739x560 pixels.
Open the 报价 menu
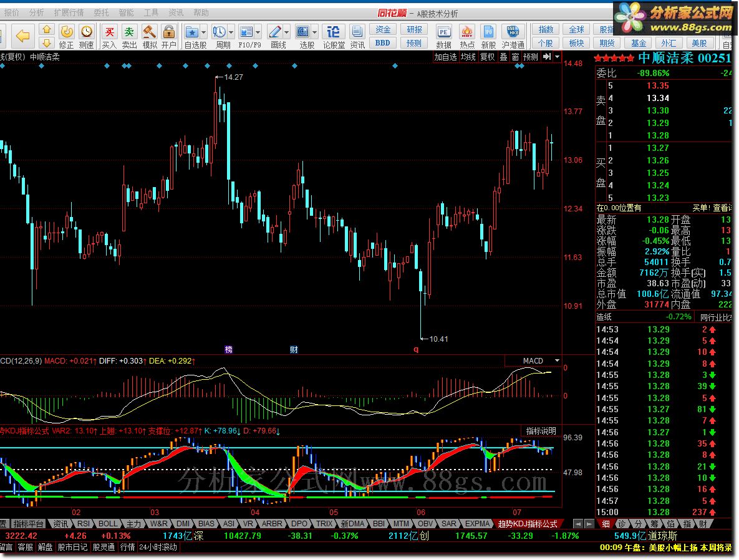[11, 12]
